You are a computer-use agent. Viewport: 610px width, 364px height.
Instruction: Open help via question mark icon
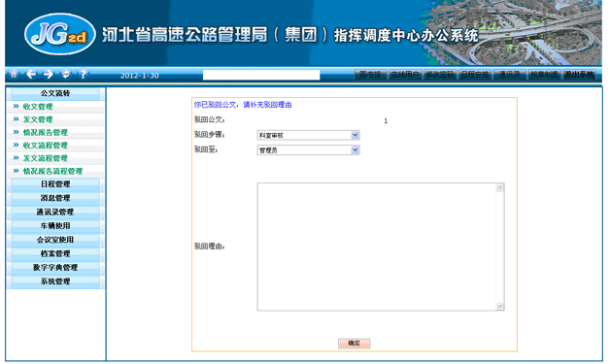(x=83, y=74)
